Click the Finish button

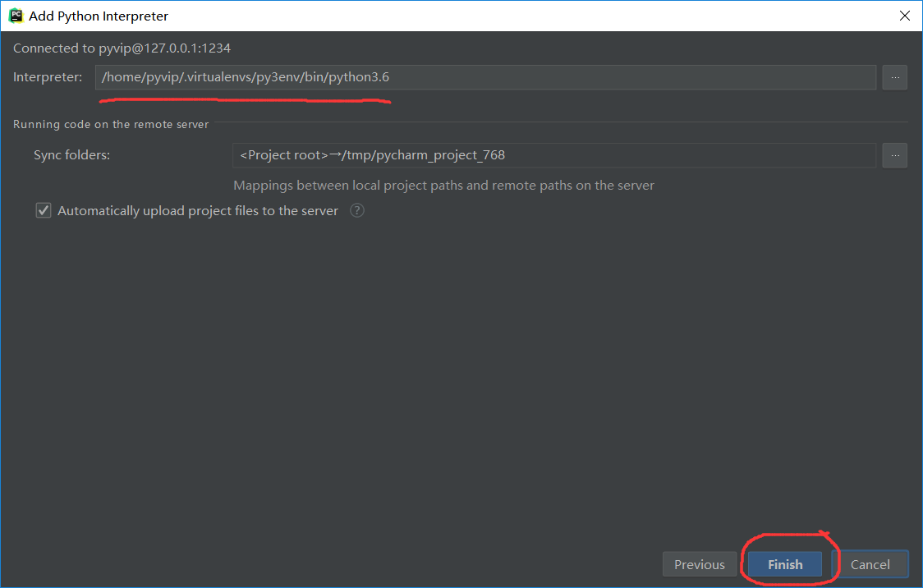[x=785, y=564]
